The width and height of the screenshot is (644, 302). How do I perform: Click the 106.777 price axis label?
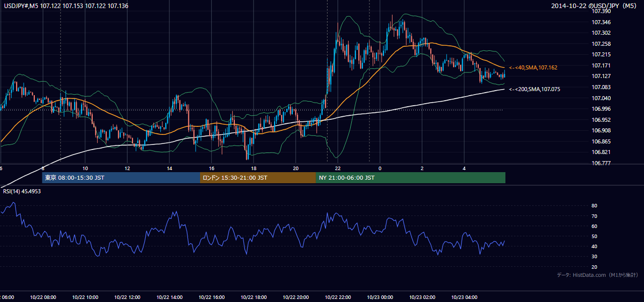(x=601, y=163)
